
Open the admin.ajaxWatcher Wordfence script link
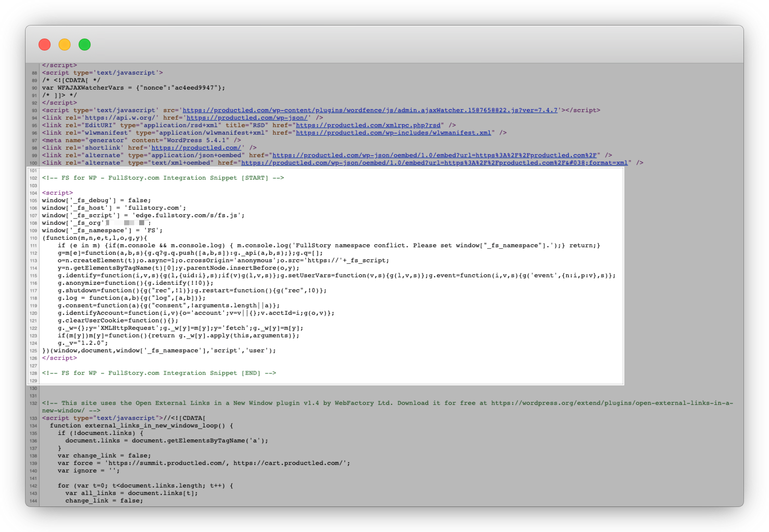[370, 110]
